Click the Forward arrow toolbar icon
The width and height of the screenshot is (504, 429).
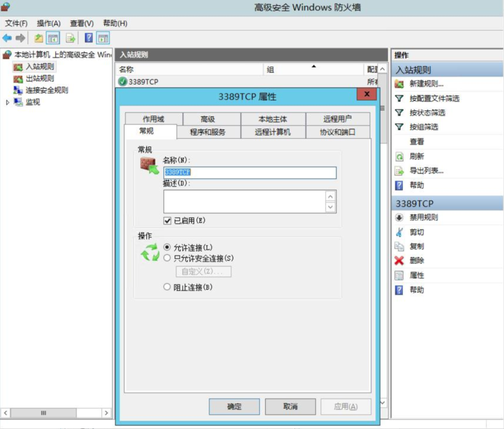(20, 38)
